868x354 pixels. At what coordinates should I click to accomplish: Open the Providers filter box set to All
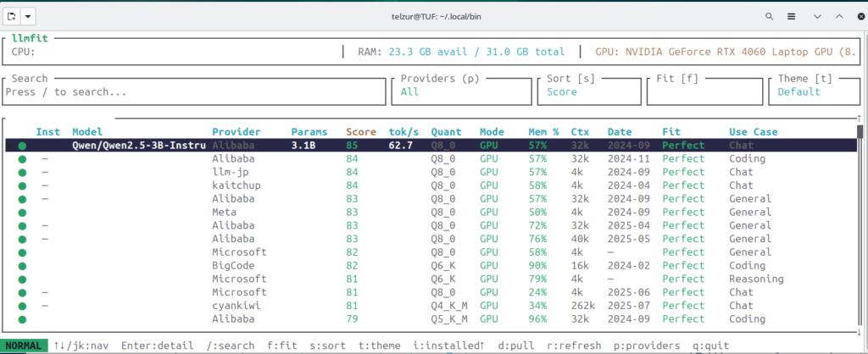460,91
